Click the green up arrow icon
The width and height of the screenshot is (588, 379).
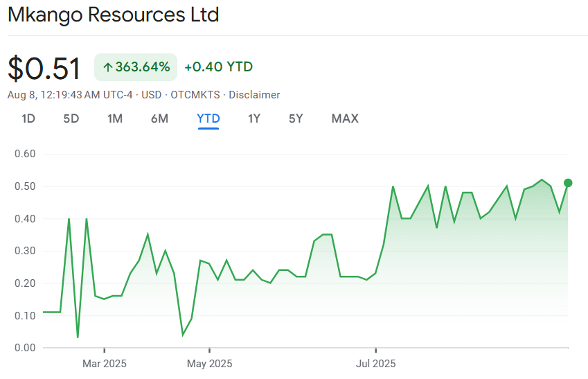click(x=107, y=67)
